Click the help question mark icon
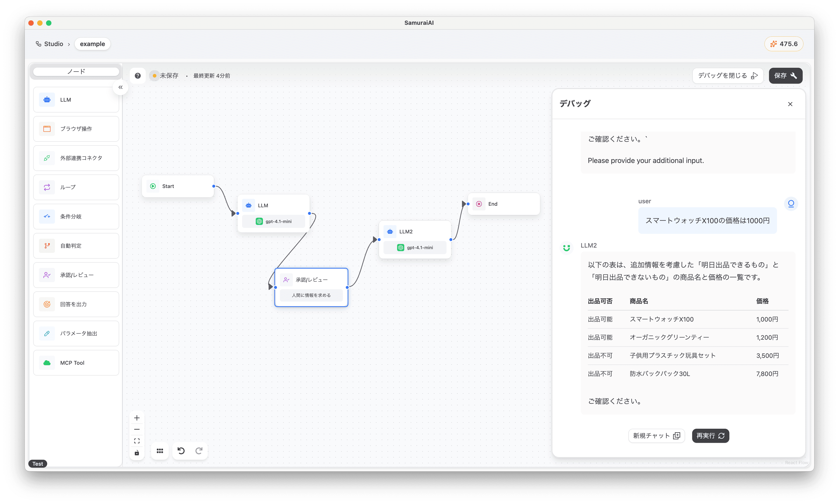 click(138, 76)
